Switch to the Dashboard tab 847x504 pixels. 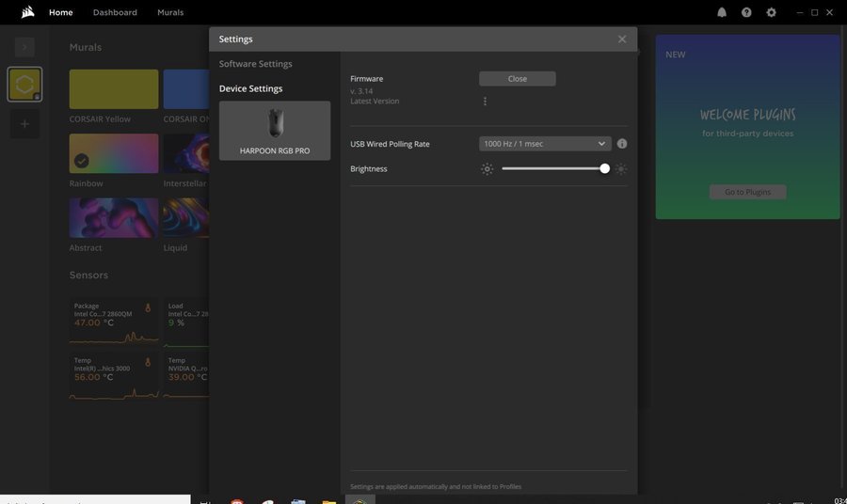coord(115,12)
